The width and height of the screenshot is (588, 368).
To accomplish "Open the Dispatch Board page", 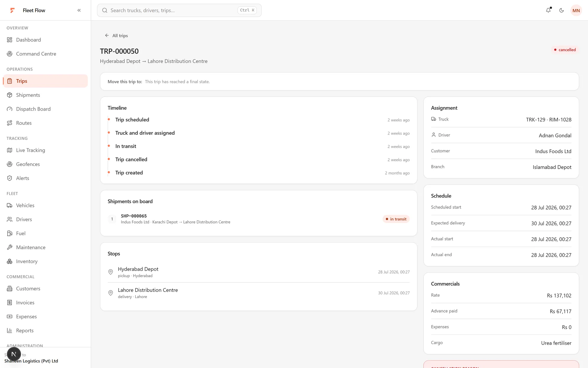I will pos(45,109).
